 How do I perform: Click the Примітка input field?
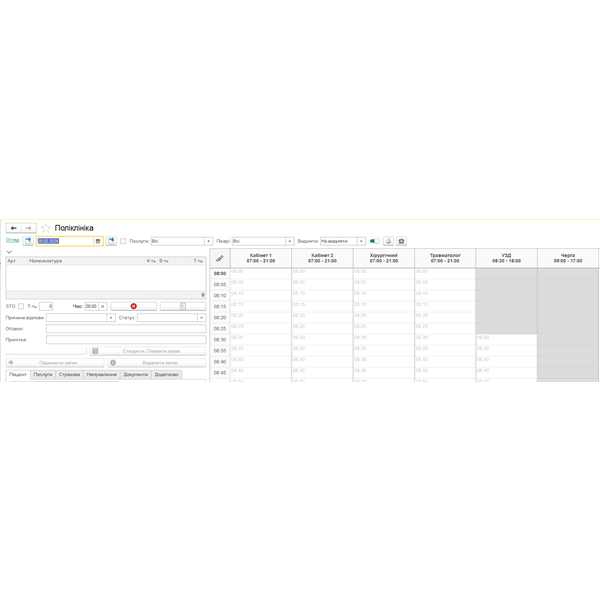[x=125, y=340]
